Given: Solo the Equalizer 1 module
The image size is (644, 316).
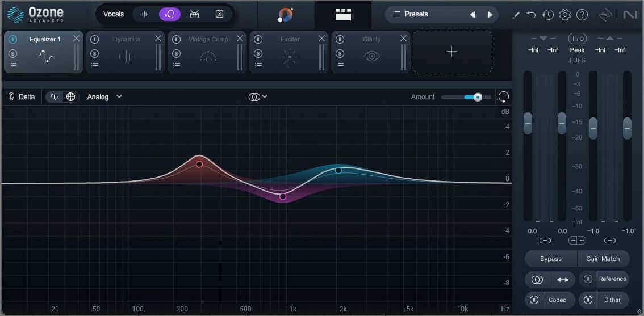Looking at the screenshot, I should coord(13,53).
